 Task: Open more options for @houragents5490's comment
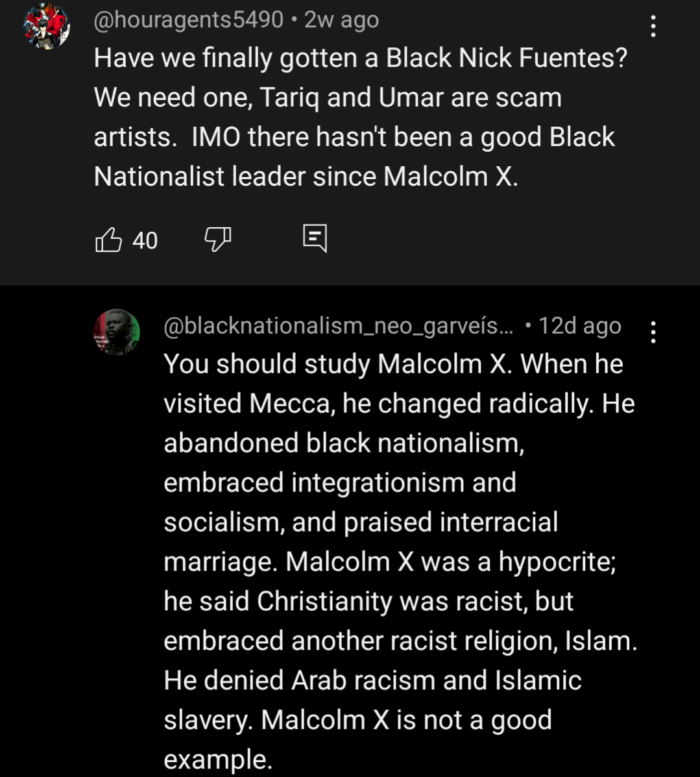click(653, 27)
